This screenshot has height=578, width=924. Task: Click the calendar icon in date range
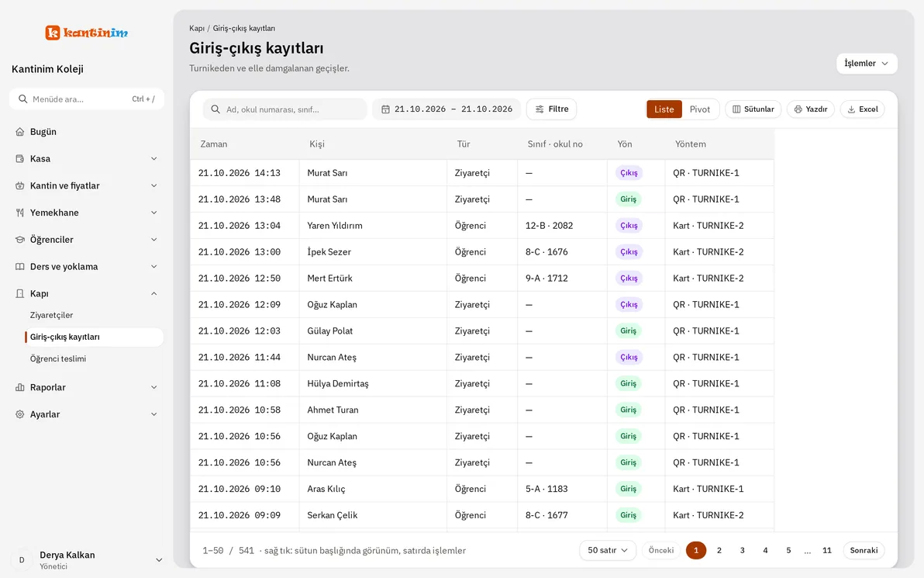[x=385, y=109]
